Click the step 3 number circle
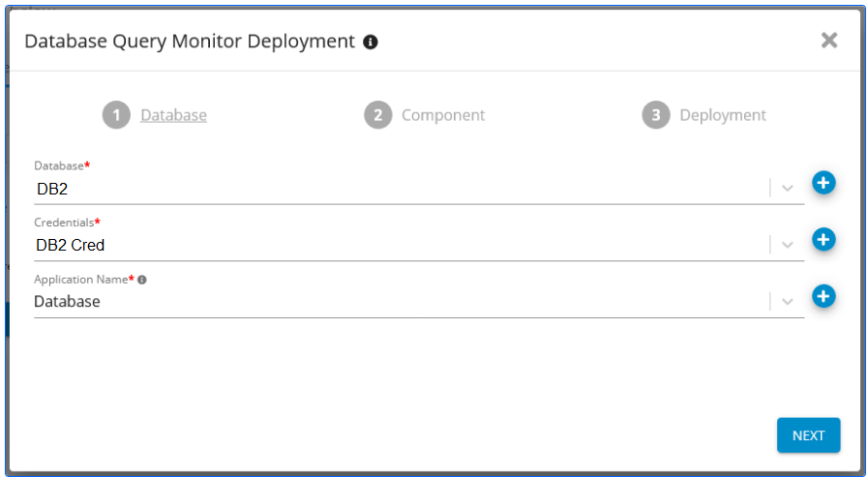Viewport: 868px width, 477px height. (655, 115)
